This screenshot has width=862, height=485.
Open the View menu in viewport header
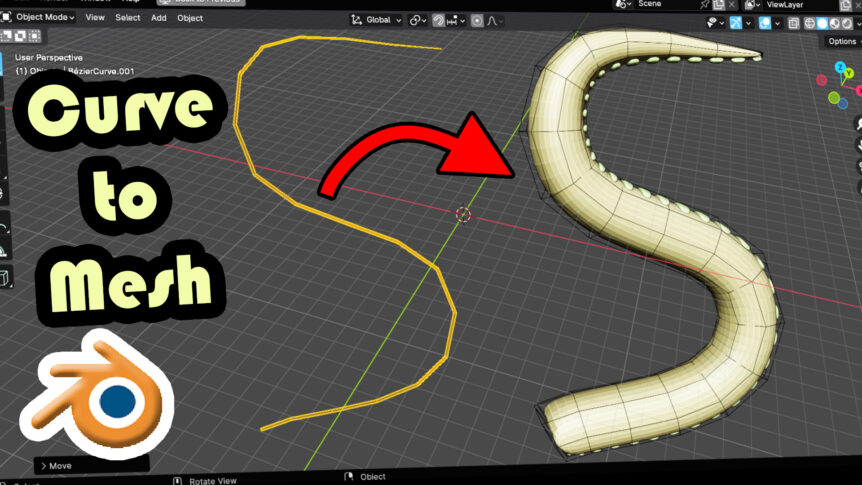point(95,18)
